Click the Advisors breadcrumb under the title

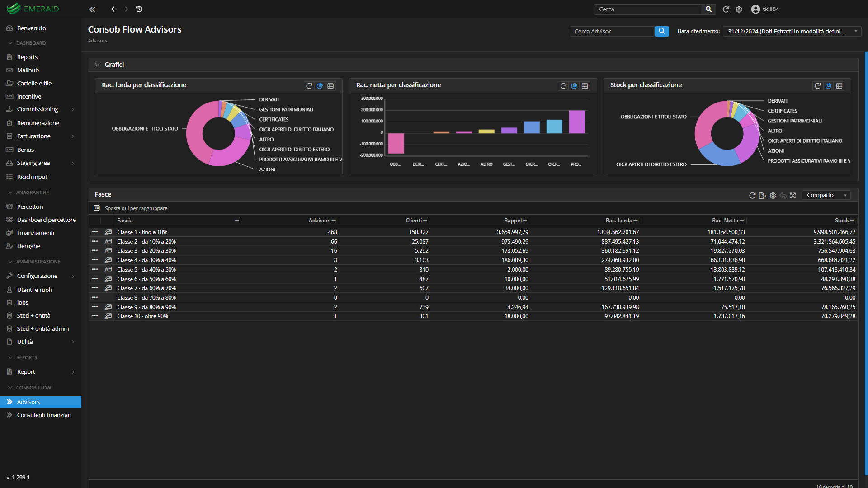point(98,41)
